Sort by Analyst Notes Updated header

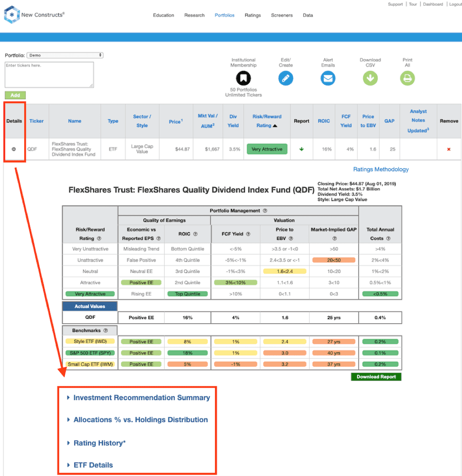[x=418, y=121]
